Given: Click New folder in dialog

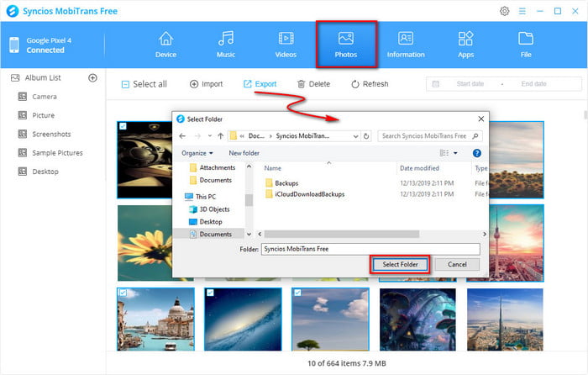Looking at the screenshot, I should click(244, 153).
